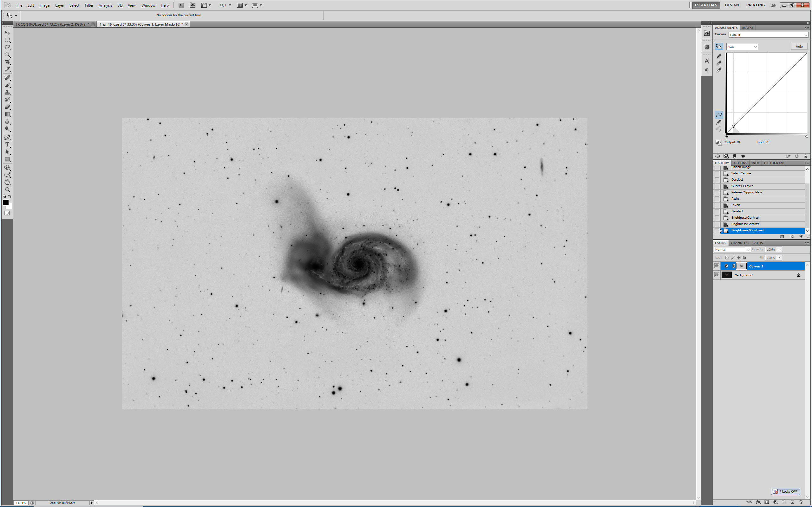Open the Filter menu
This screenshot has height=507, width=812.
click(x=89, y=5)
